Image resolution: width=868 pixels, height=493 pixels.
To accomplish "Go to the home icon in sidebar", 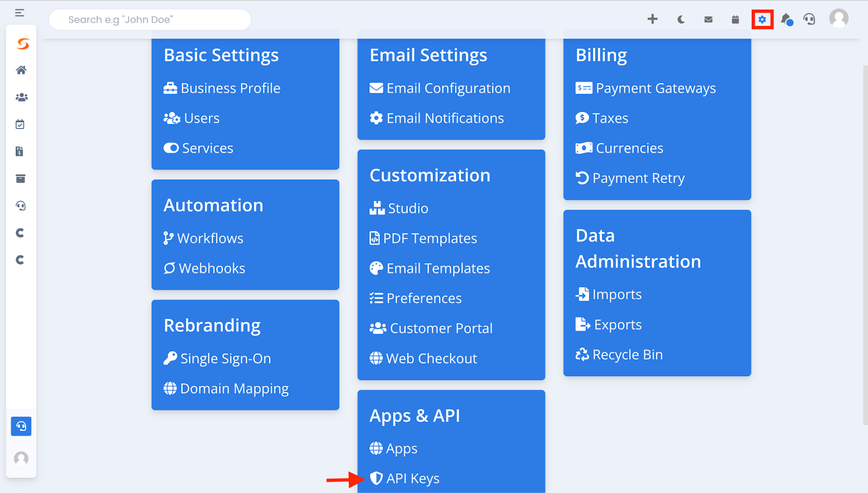I will tap(21, 70).
